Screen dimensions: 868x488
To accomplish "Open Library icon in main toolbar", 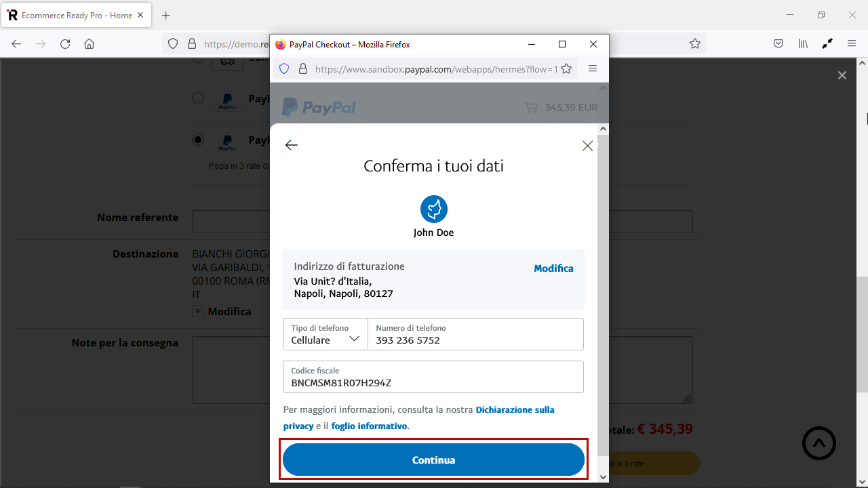I will (803, 43).
